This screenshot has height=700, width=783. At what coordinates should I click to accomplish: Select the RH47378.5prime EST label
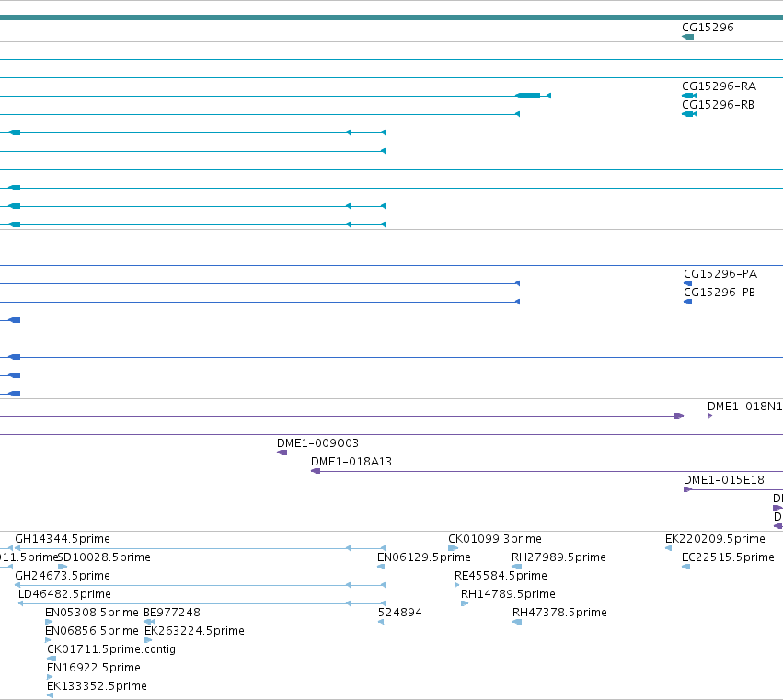point(559,613)
